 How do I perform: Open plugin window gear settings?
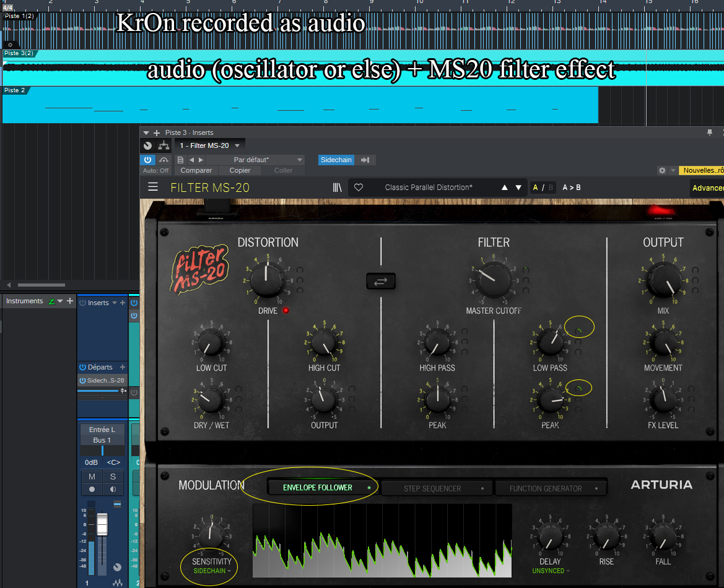pyautogui.click(x=661, y=170)
